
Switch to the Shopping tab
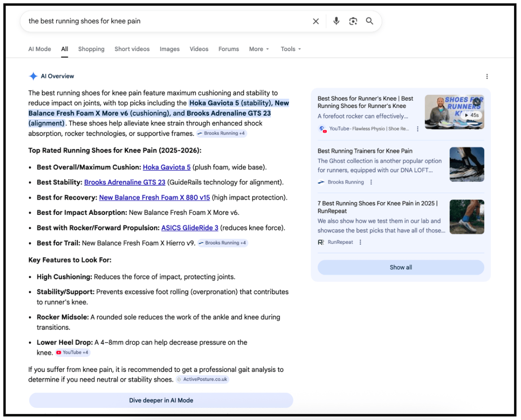pos(91,49)
